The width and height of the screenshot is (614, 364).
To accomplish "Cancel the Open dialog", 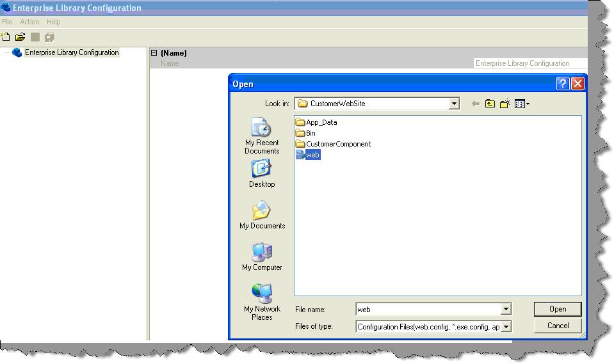I will pos(558,326).
